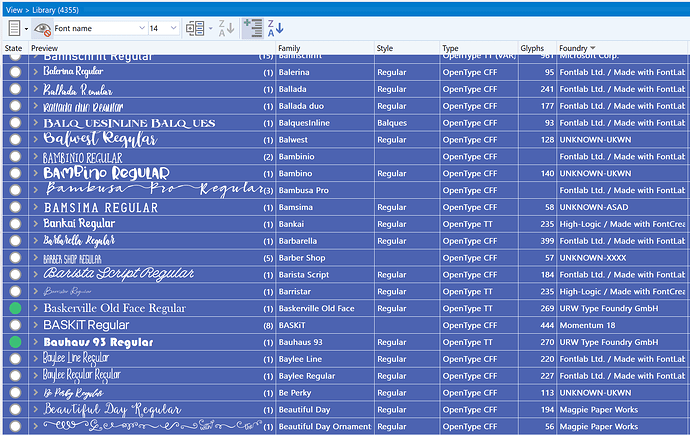The height and width of the screenshot is (435, 690).
Task: Open arrow beside the column chooser icon
Action: 210,29
